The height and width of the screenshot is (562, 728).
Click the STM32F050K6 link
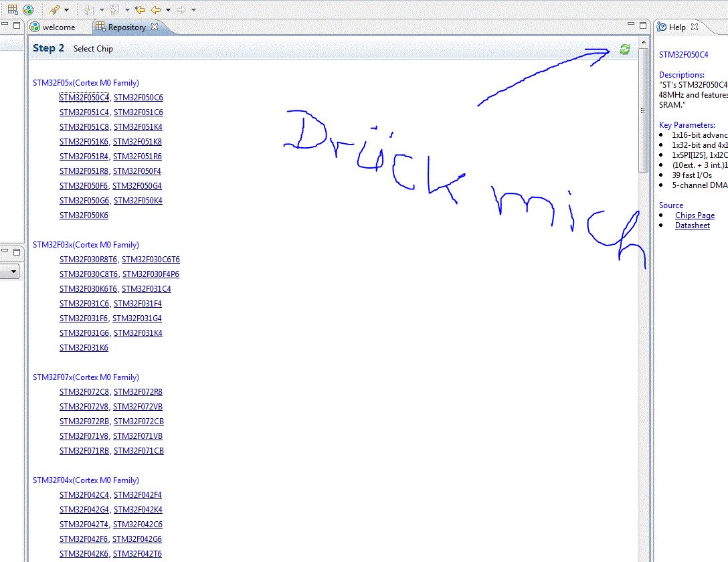84,215
